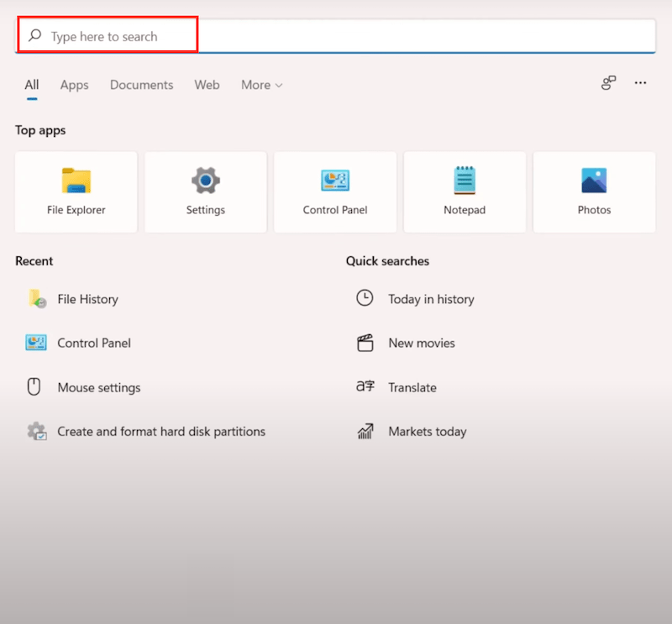
Task: Open Control Panel text in Recent list
Action: pyautogui.click(x=94, y=343)
